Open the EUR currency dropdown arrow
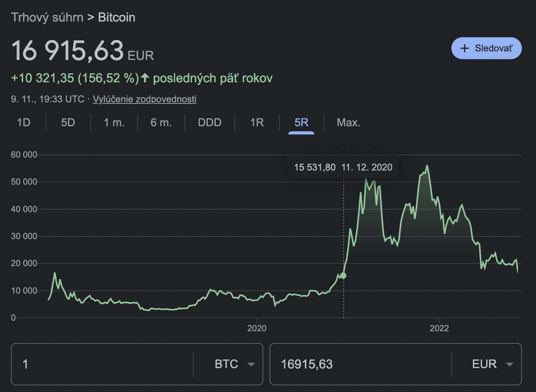The width and height of the screenshot is (536, 392). tap(509, 364)
